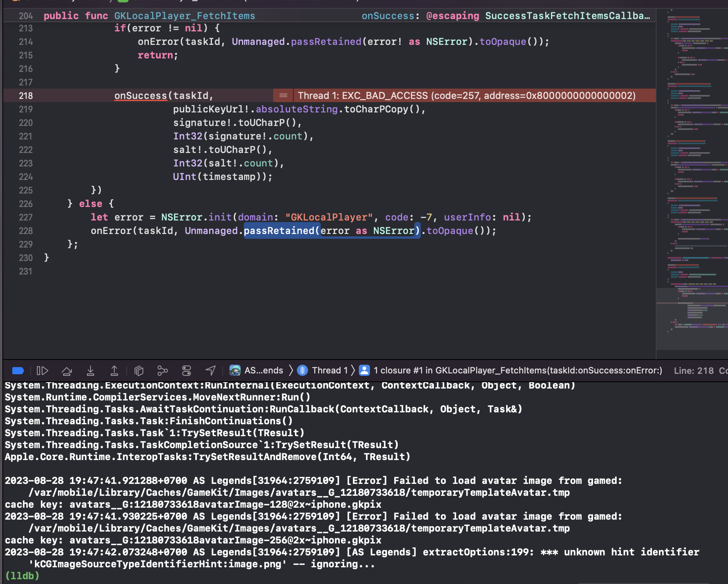
Task: Open the AS...ends process jump bar menu
Action: [x=264, y=371]
